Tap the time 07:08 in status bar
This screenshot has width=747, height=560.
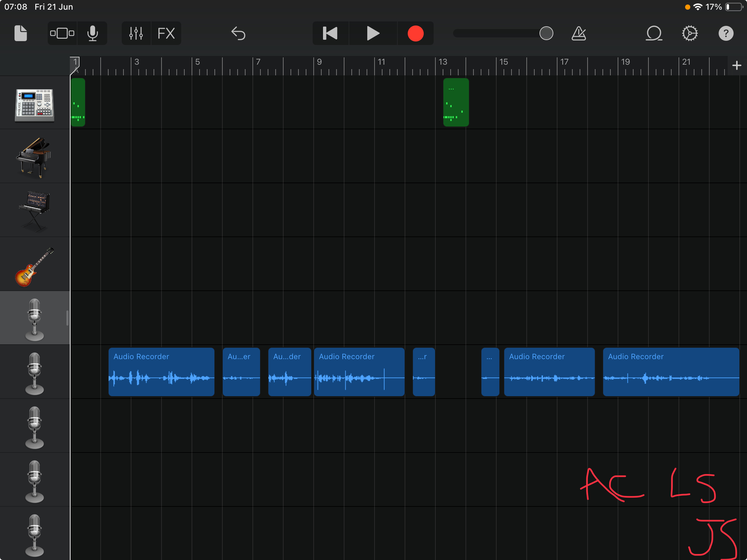pyautogui.click(x=16, y=7)
